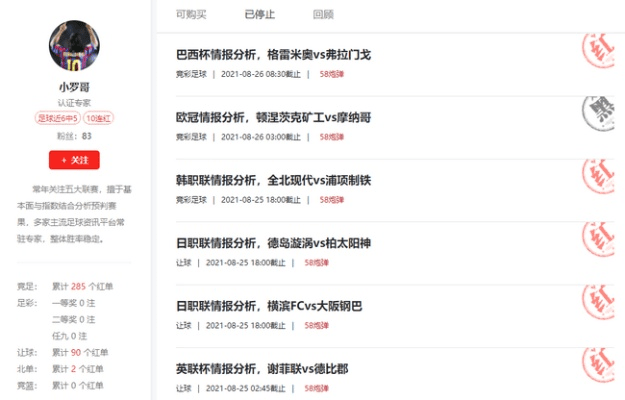
Task: Open article 欧冠情报分析，顿涅茨克矿工vs摩纳哥
Action: (x=273, y=117)
